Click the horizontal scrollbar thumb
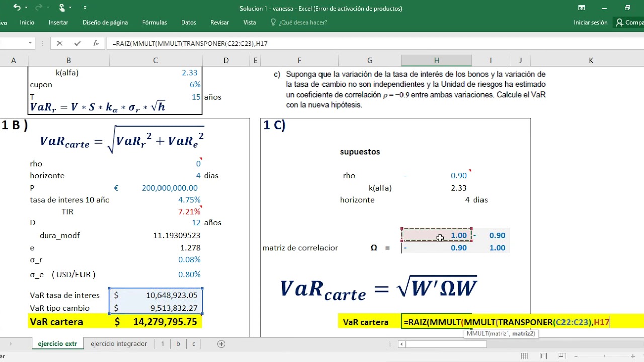 tap(446, 344)
